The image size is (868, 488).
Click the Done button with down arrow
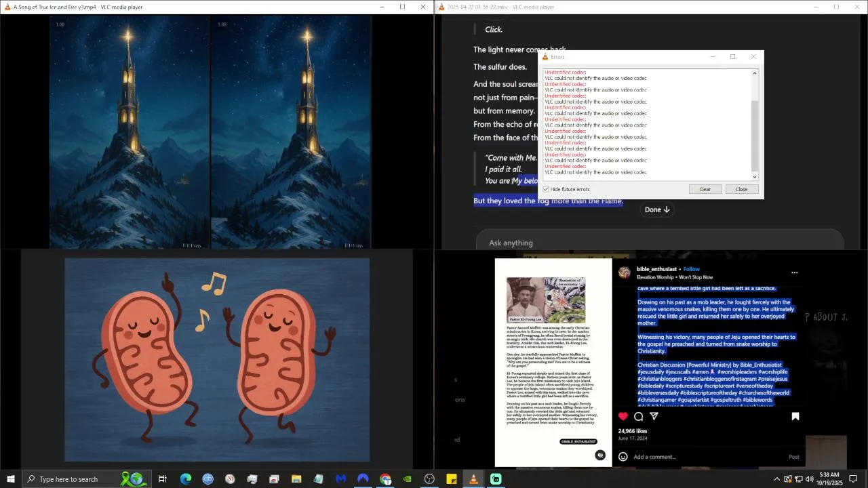tap(657, 209)
